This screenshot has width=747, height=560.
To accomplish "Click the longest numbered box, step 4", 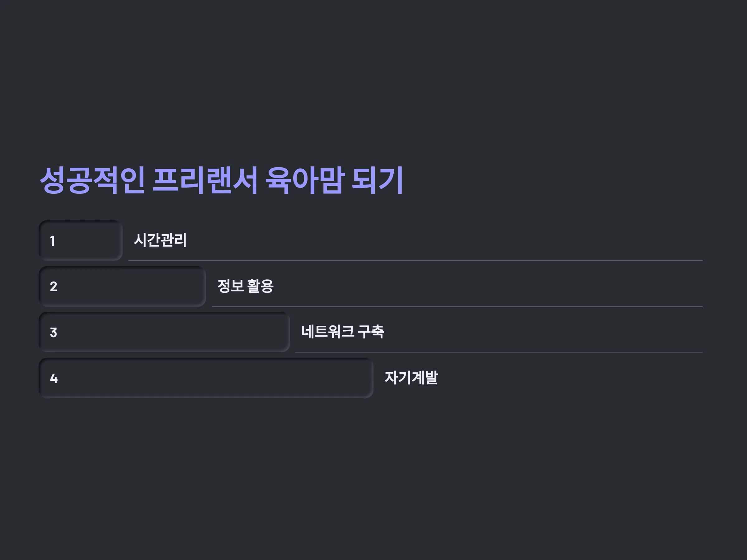I will (206, 378).
